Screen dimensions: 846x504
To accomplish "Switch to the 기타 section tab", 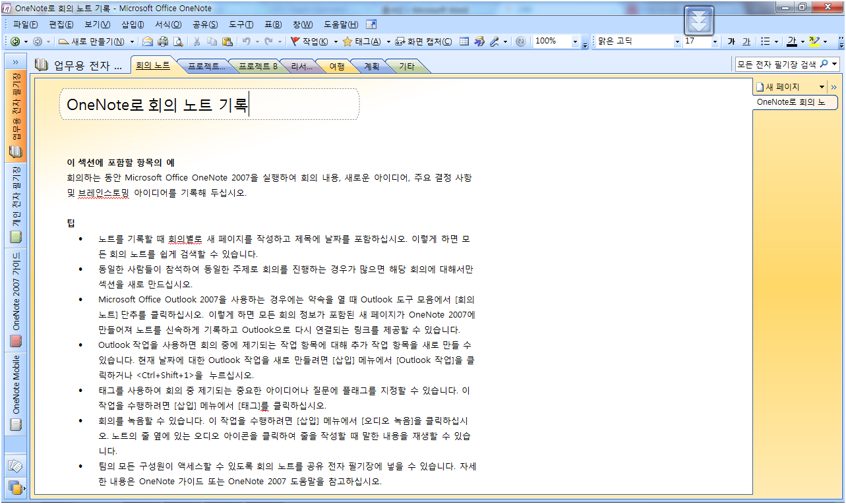I will point(407,67).
